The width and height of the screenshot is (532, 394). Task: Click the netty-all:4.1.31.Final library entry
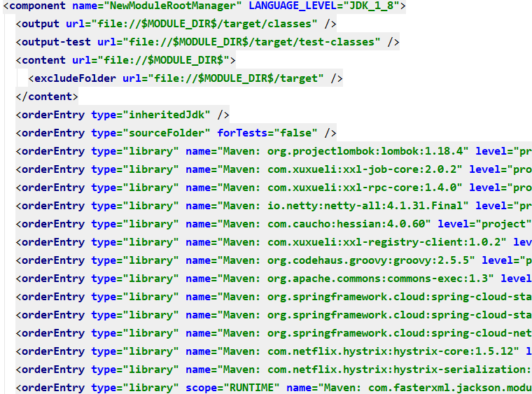coord(274,206)
